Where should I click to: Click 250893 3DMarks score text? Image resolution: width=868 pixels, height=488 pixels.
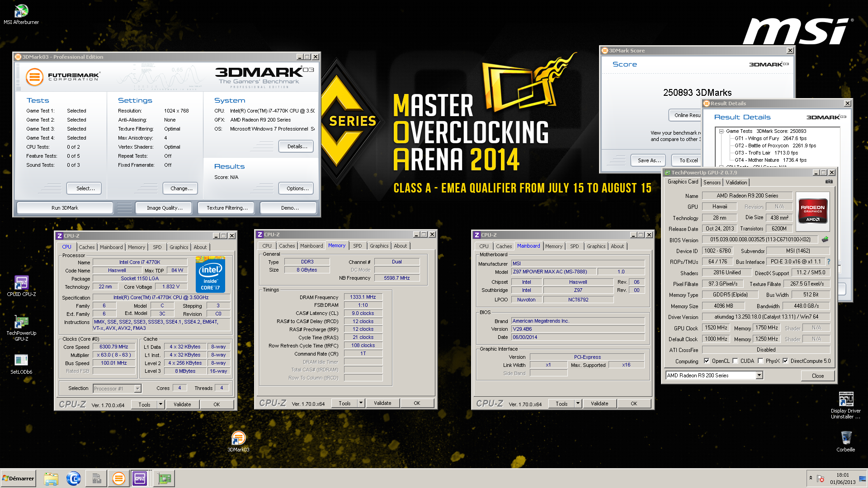[x=697, y=93]
